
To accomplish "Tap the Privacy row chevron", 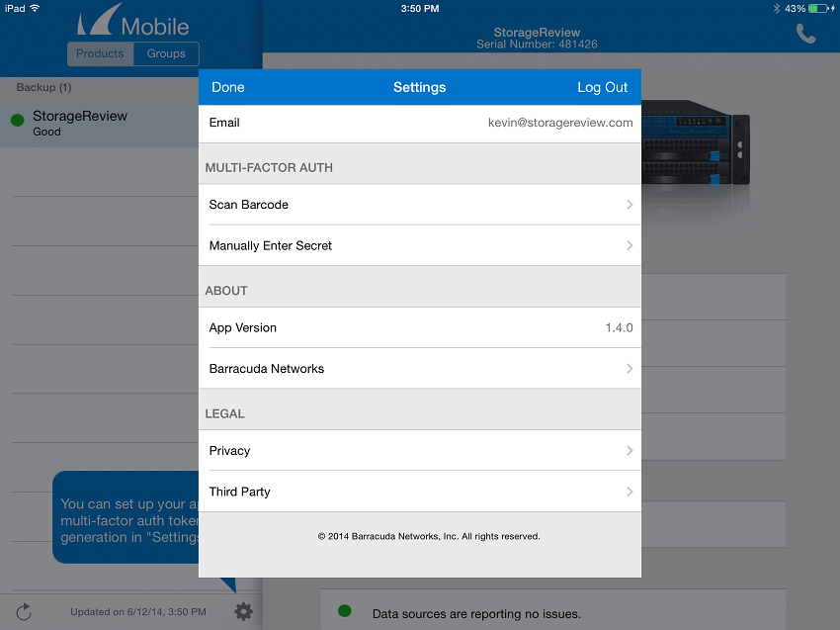I will coord(630,450).
